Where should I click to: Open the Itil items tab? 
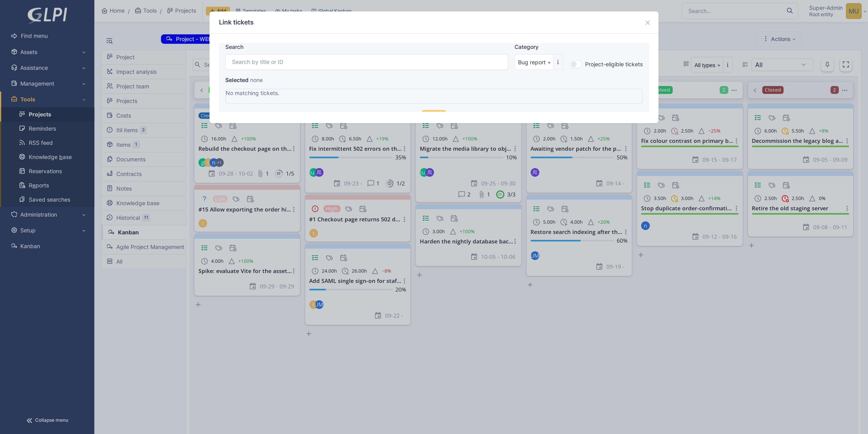click(x=144, y=130)
